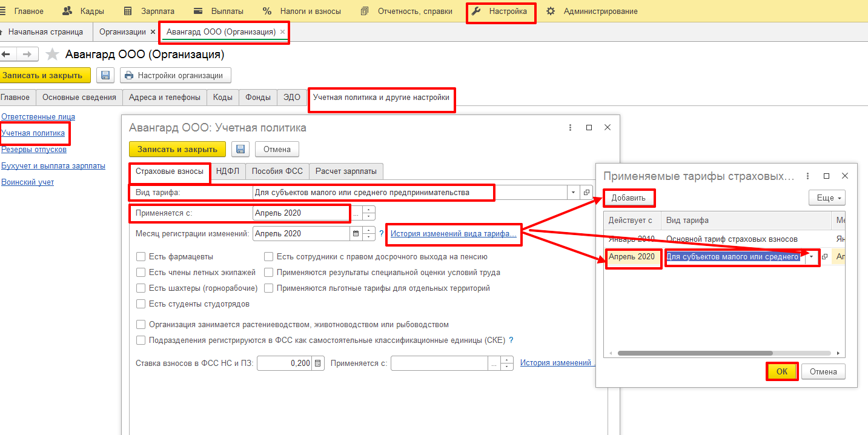This screenshot has height=435, width=868.
Task: Open calculator for Ставка взносов field
Action: 319,364
